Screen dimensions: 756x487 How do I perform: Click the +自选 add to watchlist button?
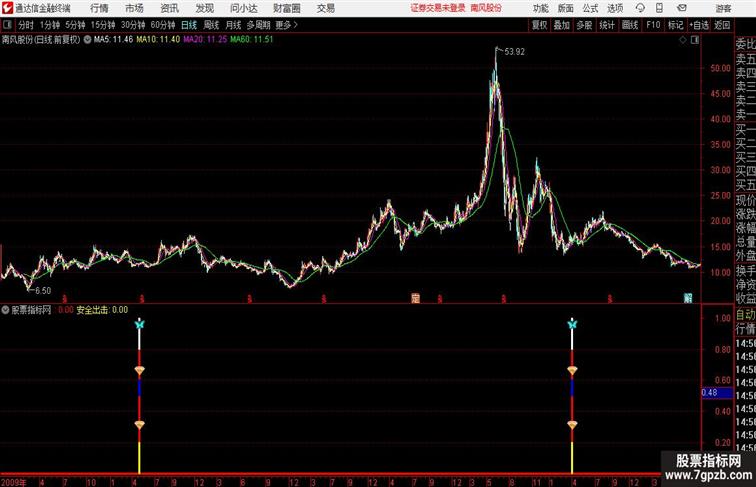tap(699, 25)
